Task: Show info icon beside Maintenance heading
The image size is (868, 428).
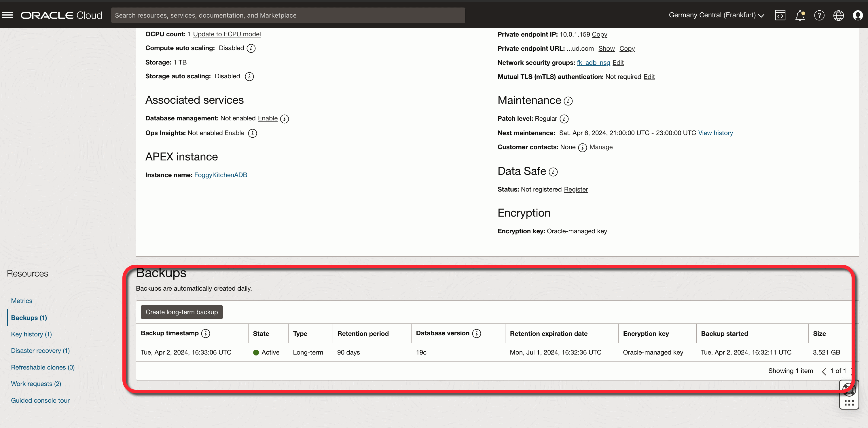Action: pyautogui.click(x=568, y=101)
